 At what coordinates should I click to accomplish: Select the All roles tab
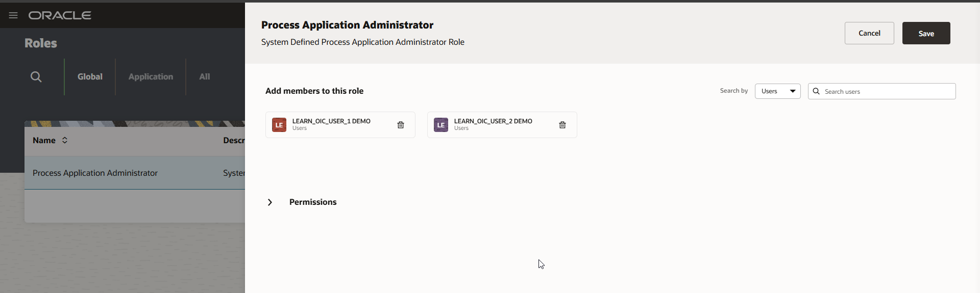[x=205, y=77]
